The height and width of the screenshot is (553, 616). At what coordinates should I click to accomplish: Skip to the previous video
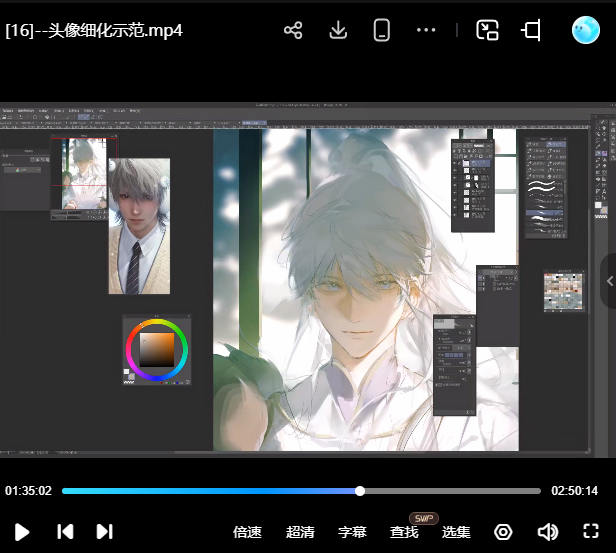point(65,532)
